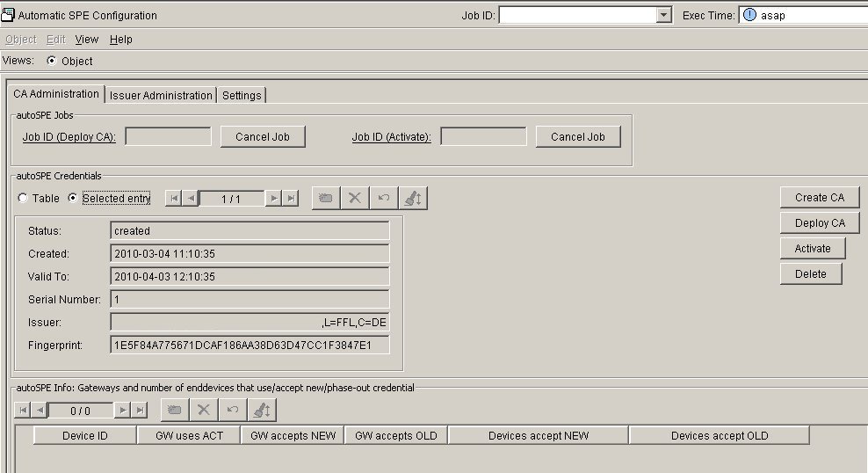Image resolution: width=868 pixels, height=473 pixels.
Task: Click the new entry icon in Credentials toolbar
Action: click(325, 199)
